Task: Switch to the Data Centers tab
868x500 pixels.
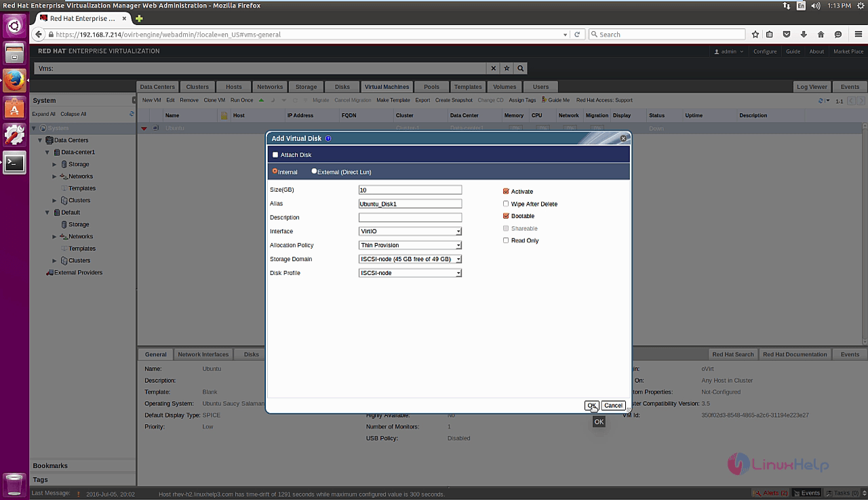Action: [157, 87]
